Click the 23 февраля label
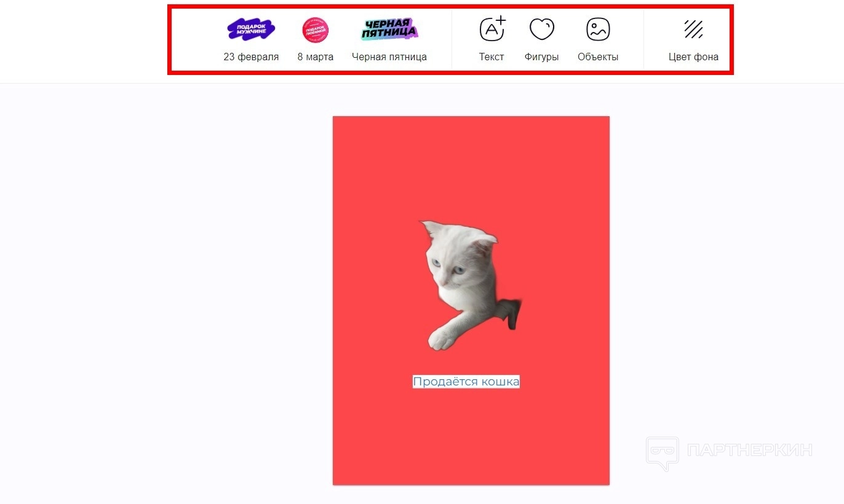The width and height of the screenshot is (844, 504). click(251, 57)
